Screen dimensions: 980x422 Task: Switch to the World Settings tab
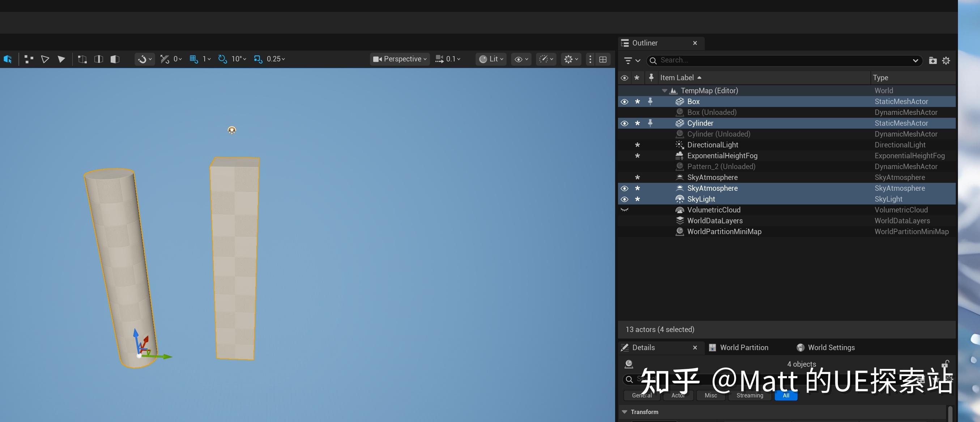coord(831,347)
